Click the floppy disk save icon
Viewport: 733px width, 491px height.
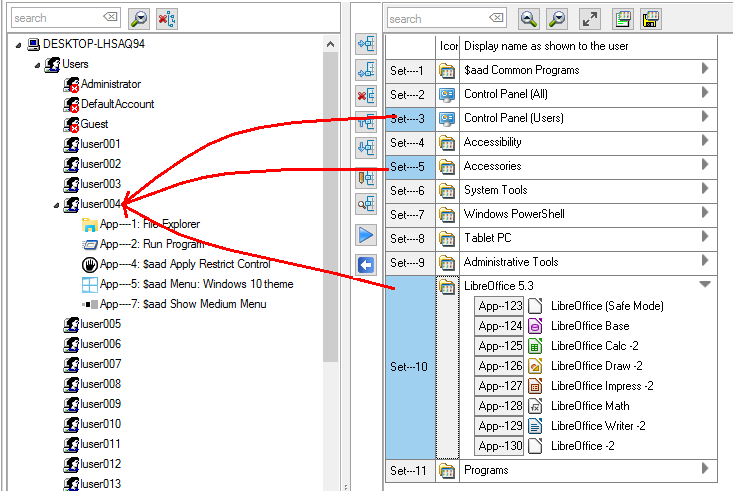[651, 19]
